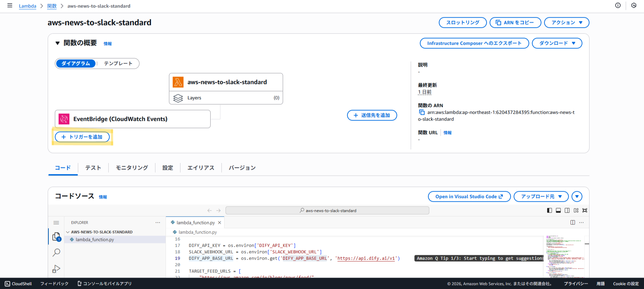Click the aws-news-to-slack-standard search field
The width and height of the screenshot is (644, 289).
327,210
